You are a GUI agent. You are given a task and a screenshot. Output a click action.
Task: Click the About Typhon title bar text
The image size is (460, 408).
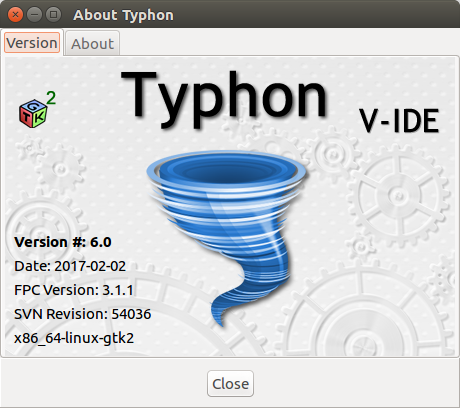pyautogui.click(x=123, y=15)
